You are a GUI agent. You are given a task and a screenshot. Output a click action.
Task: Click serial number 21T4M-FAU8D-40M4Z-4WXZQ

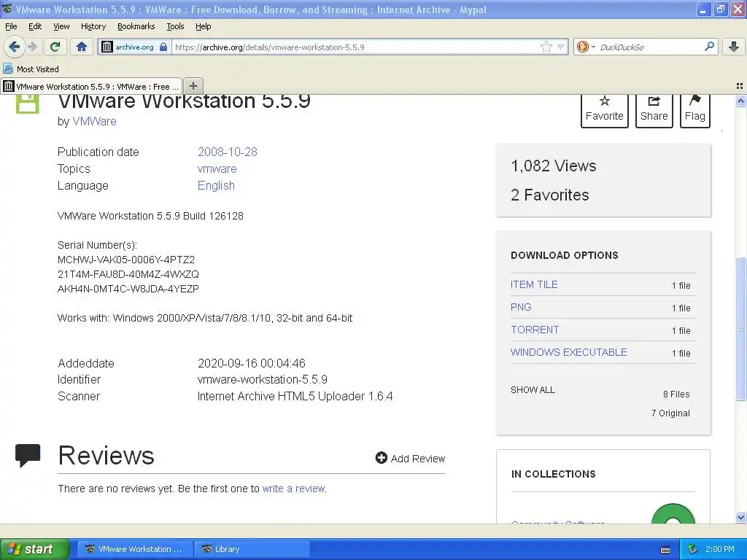tap(128, 274)
